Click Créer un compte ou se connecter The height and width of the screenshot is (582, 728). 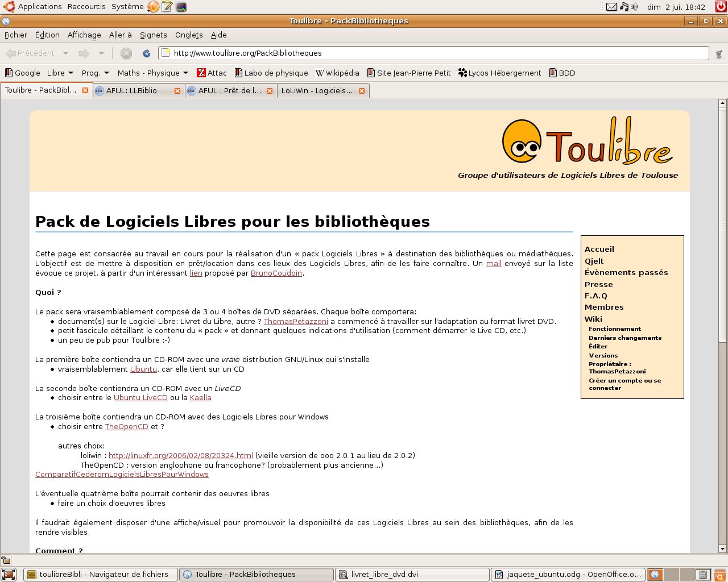point(624,384)
